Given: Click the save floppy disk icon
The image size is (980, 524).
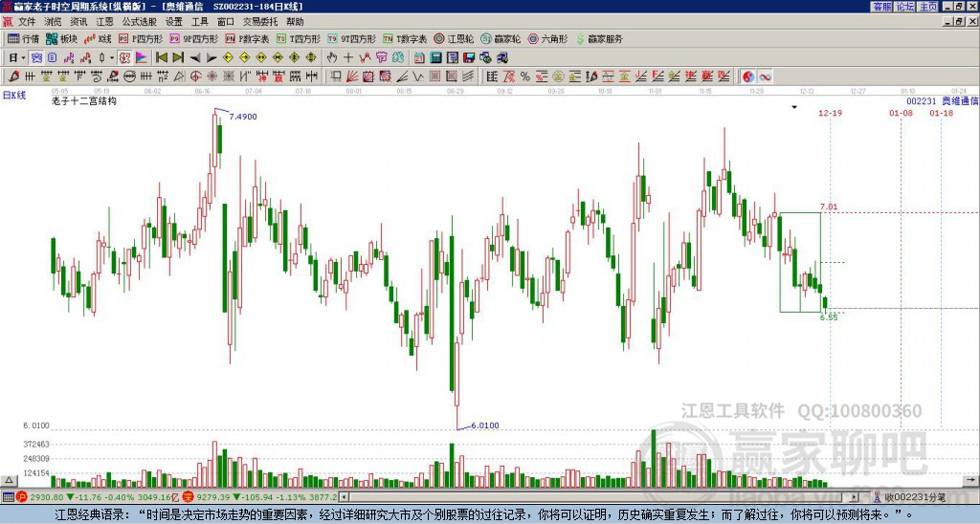Looking at the screenshot, I should click(x=469, y=58).
